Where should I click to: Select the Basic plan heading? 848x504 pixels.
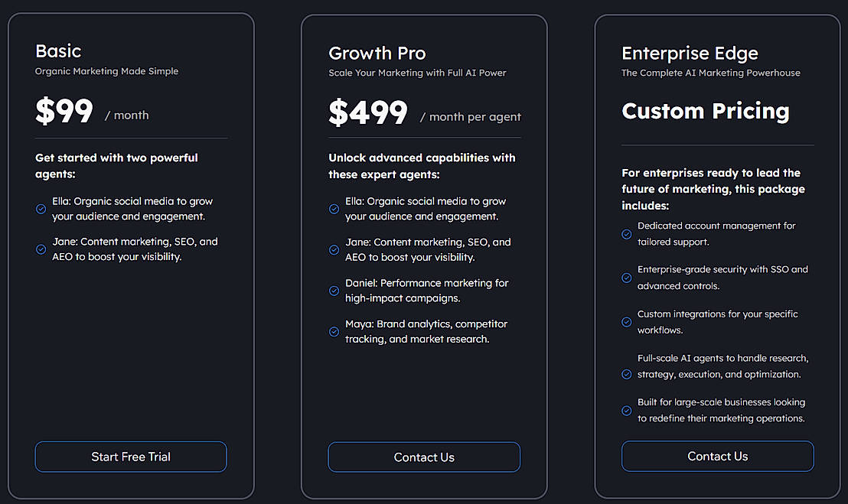coord(58,51)
